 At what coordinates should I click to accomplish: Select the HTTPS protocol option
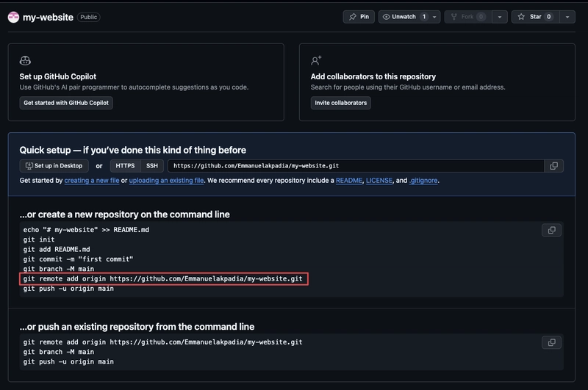(x=125, y=165)
